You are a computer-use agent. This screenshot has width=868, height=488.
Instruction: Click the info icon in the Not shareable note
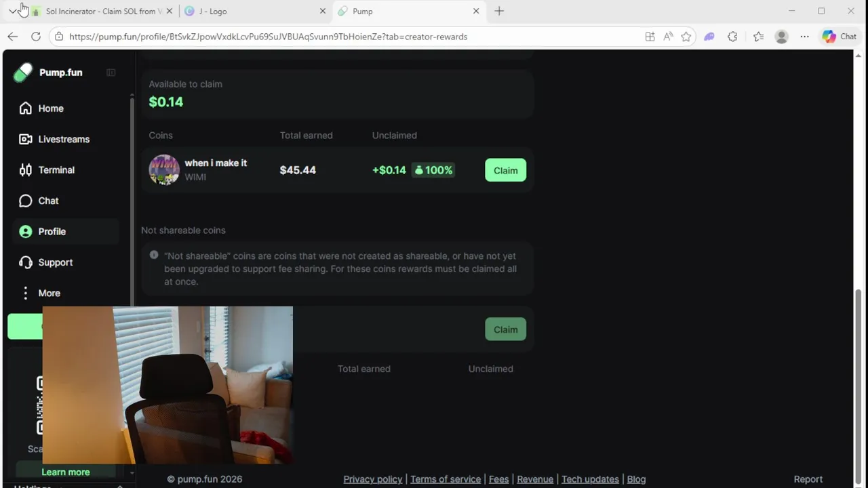[154, 255]
